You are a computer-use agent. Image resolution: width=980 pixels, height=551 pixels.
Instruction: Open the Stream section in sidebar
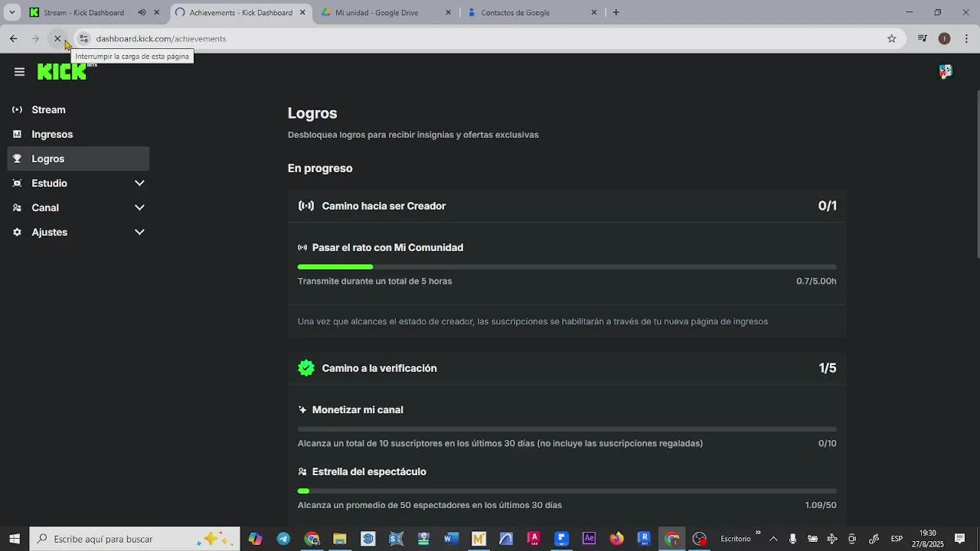coord(78,109)
